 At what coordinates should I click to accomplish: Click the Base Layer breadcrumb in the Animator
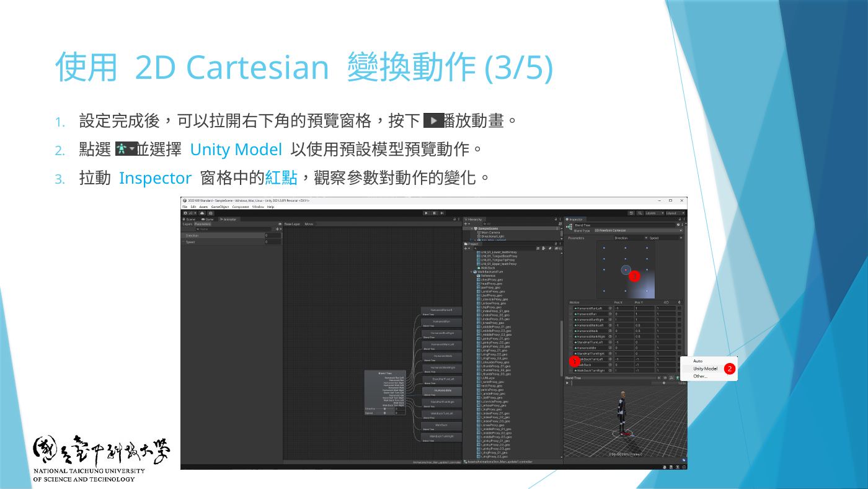click(x=293, y=223)
